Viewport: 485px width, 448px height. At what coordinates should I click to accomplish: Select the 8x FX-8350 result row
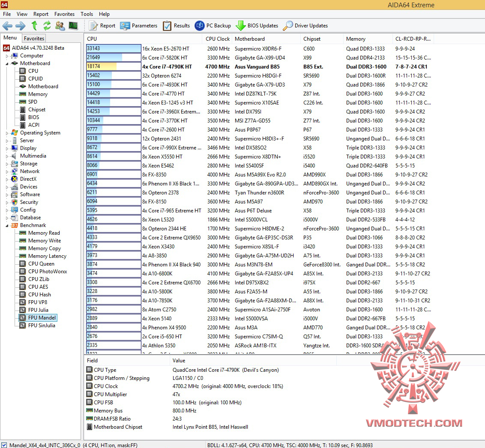[x=259, y=174]
